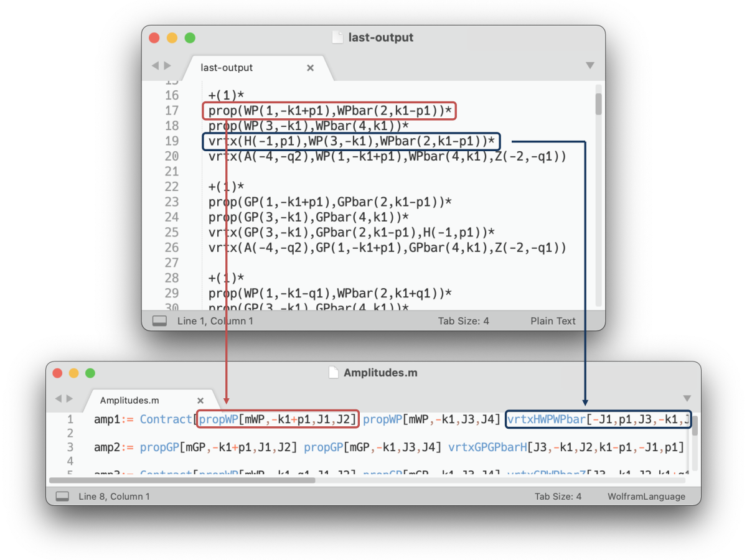Click line number 27 in last-output gutter
The width and height of the screenshot is (747, 560).
point(171,263)
